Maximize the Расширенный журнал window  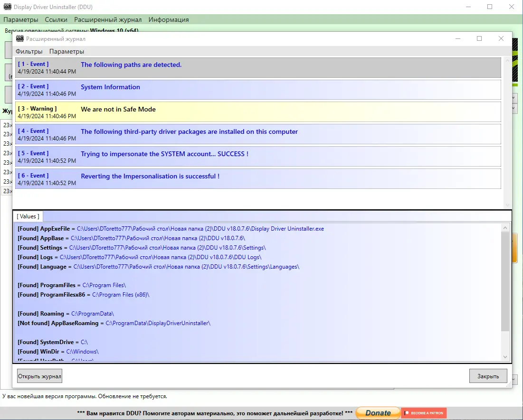[x=479, y=38]
